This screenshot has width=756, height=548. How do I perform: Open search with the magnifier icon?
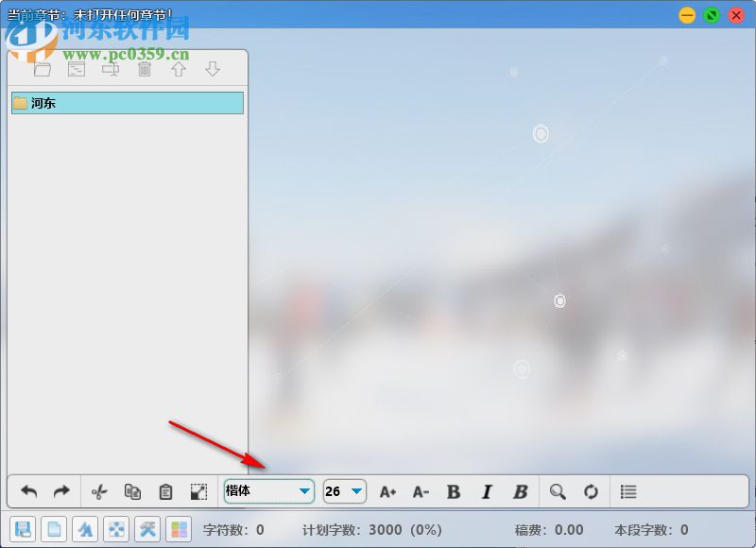tap(558, 491)
